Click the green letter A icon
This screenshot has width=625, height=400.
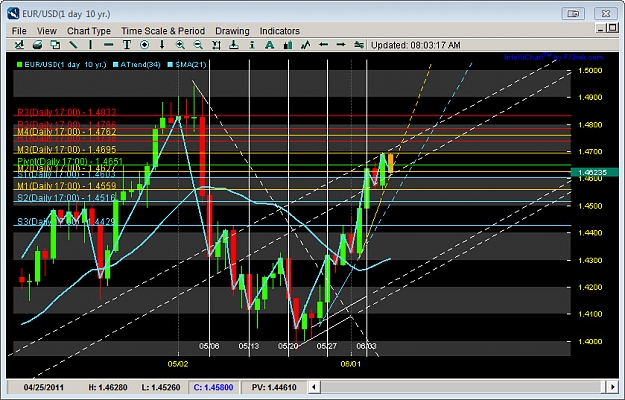(x=269, y=45)
